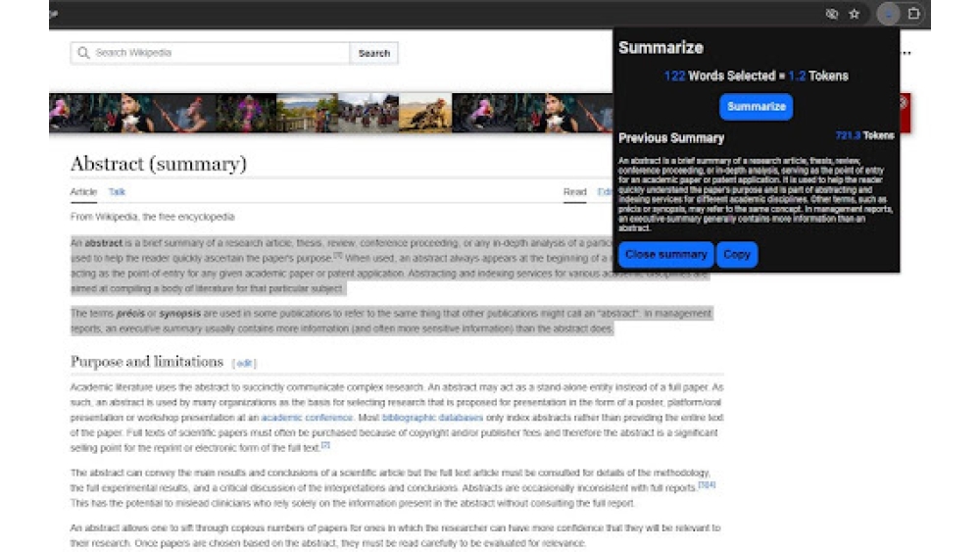Viewport: 980px width, 552px height.
Task: Click the '122 Words Selected' text
Action: pyautogui.click(x=719, y=76)
